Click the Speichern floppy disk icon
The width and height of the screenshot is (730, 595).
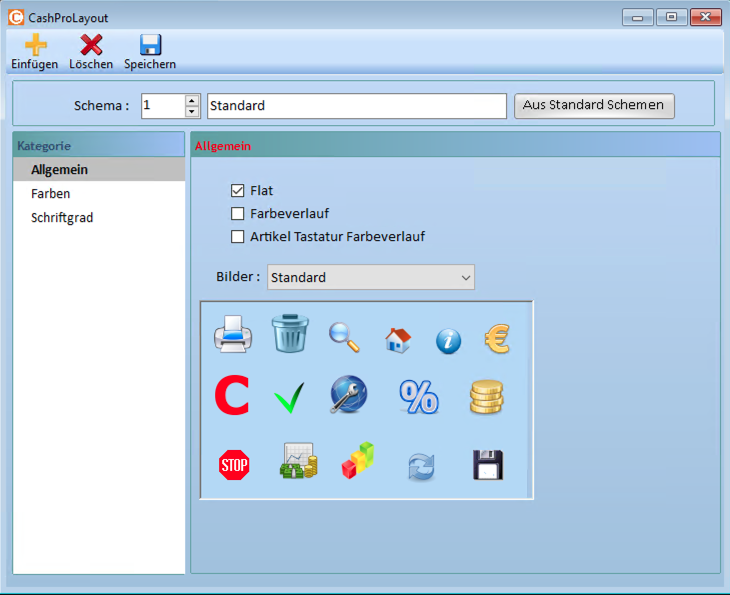(x=150, y=45)
